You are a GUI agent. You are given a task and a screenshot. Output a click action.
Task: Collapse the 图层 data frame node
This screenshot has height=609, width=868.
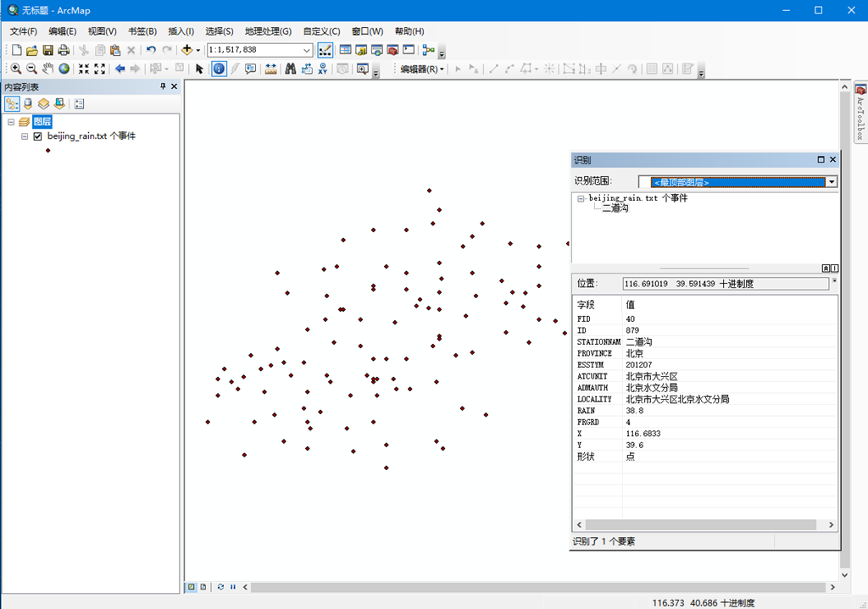tap(11, 122)
